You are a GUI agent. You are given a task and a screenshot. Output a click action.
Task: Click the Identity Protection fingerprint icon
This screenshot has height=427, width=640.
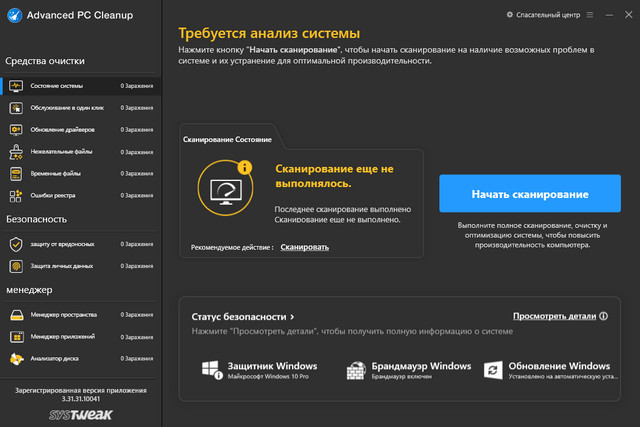point(16,266)
